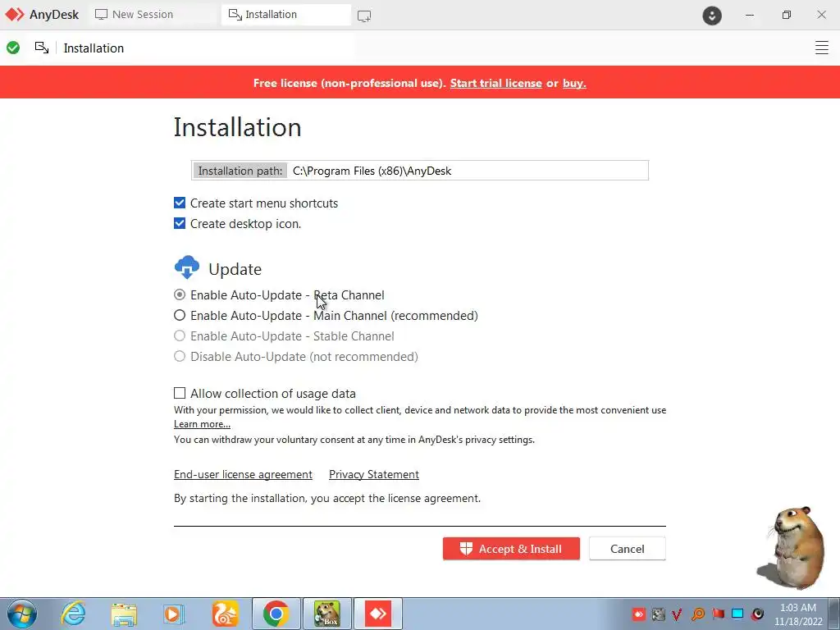840x630 pixels.
Task: Open the red flag Action Center icon
Action: coord(718,614)
